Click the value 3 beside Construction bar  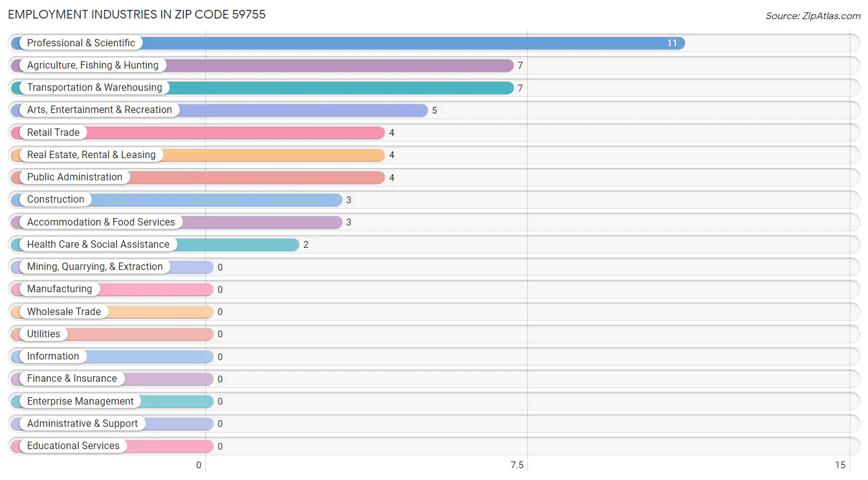(349, 200)
